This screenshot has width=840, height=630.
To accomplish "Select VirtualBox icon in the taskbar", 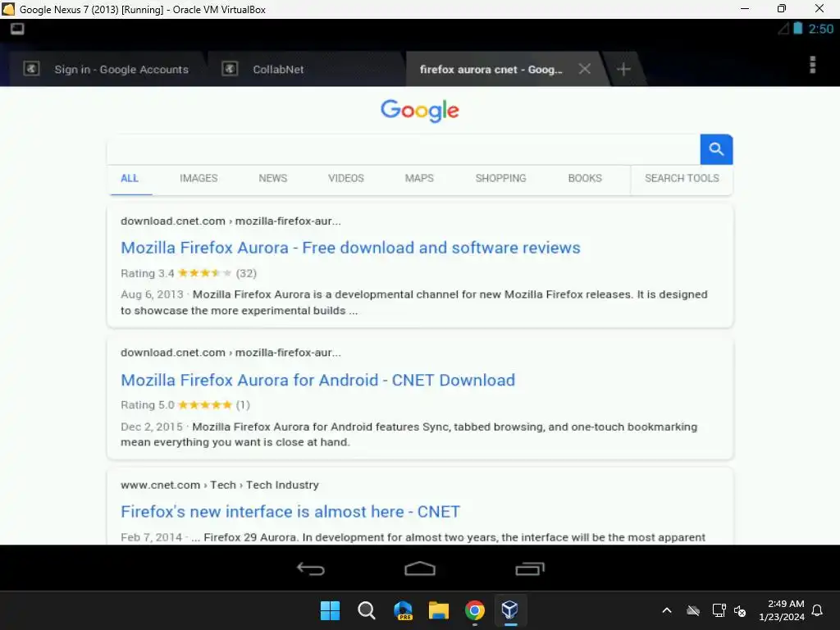I will click(x=510, y=610).
